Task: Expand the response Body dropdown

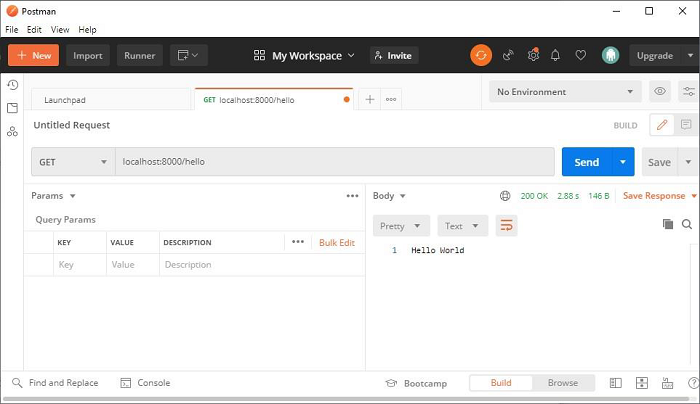Action: [x=389, y=196]
